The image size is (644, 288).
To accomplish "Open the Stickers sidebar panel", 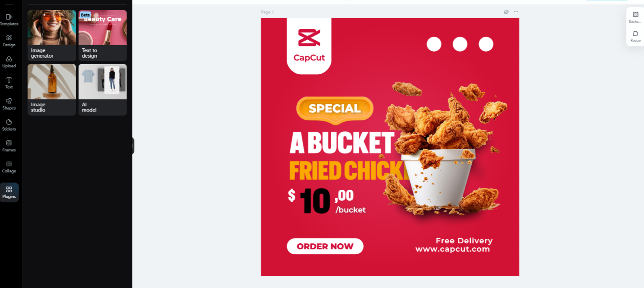I will point(9,124).
